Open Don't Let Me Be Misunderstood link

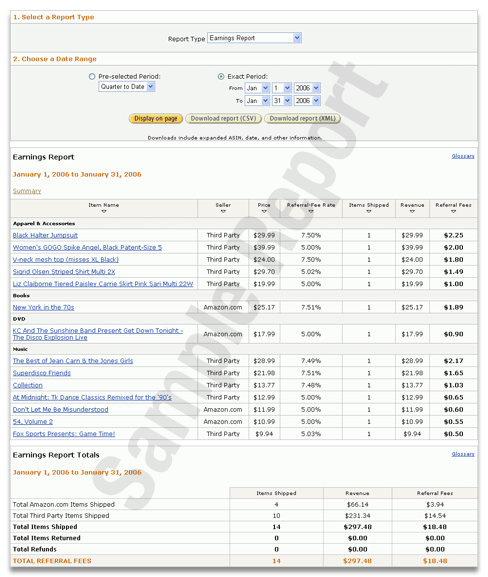(x=60, y=409)
